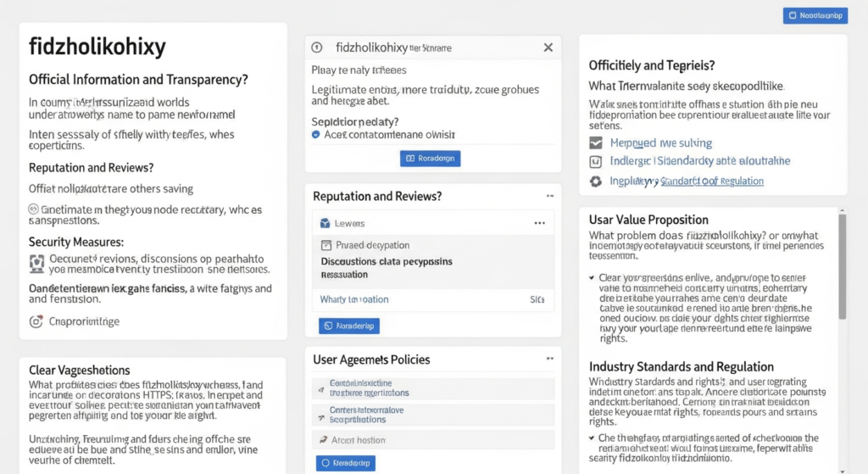Toggle the Acet contatomtenane radio option
The image size is (868, 474).
316,134
